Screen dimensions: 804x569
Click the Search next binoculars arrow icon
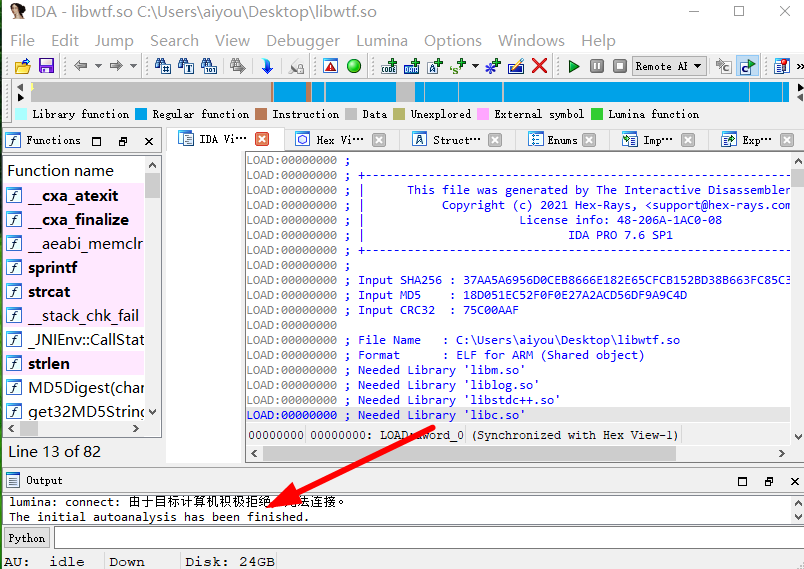237,66
